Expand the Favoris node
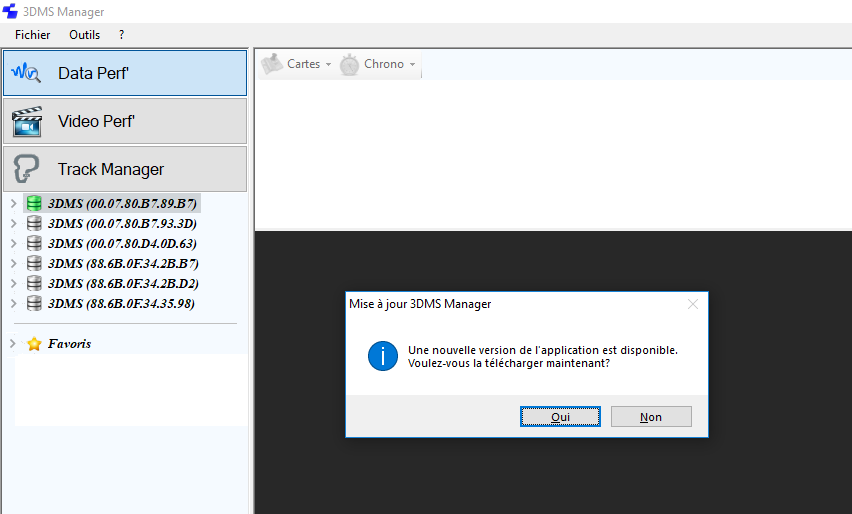 click(x=12, y=343)
